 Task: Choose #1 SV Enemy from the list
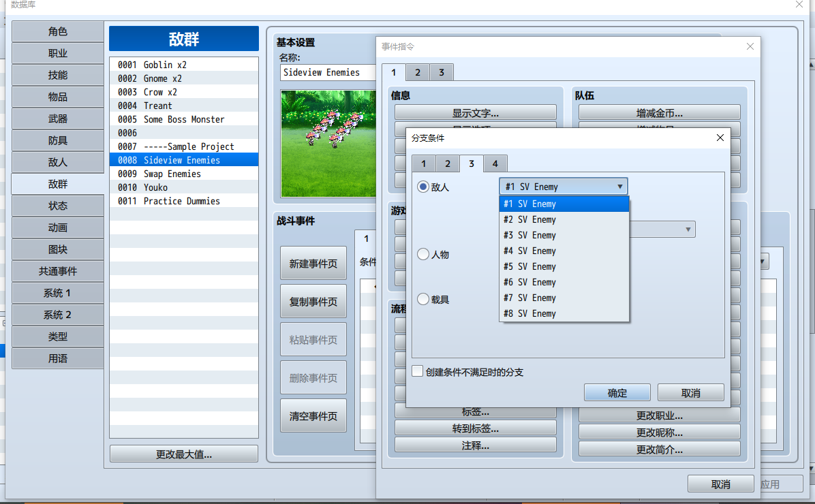(x=564, y=204)
